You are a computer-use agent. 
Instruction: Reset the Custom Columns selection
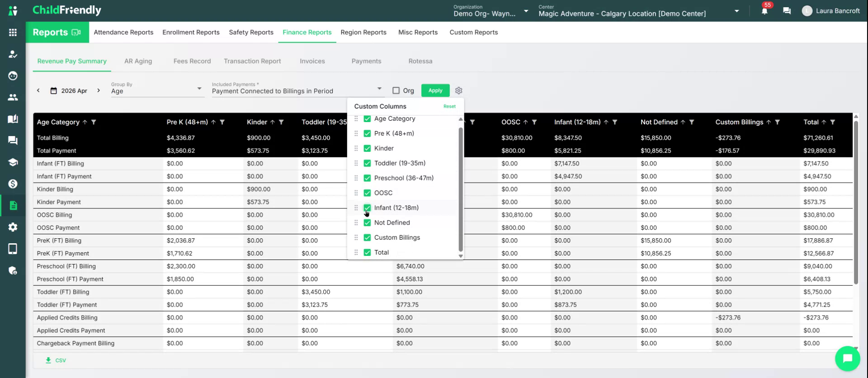point(449,106)
